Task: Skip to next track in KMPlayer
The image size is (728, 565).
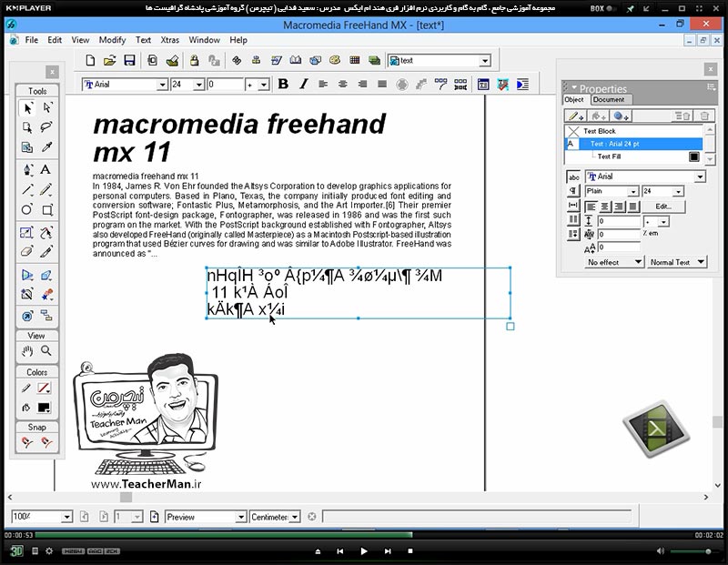Action: 388,551
